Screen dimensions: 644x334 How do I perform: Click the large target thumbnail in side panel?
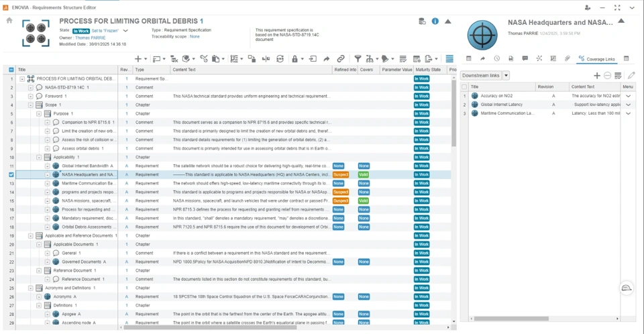[482, 36]
